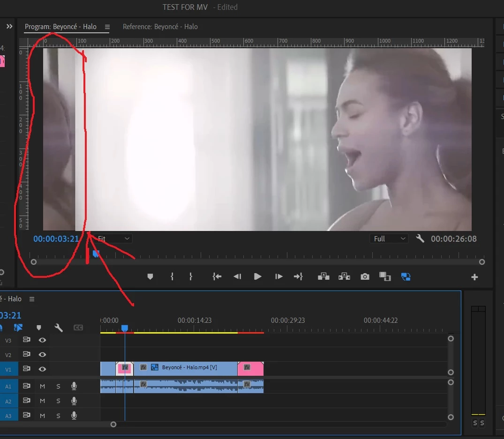Hide track V1 with eye icon

pos(42,369)
